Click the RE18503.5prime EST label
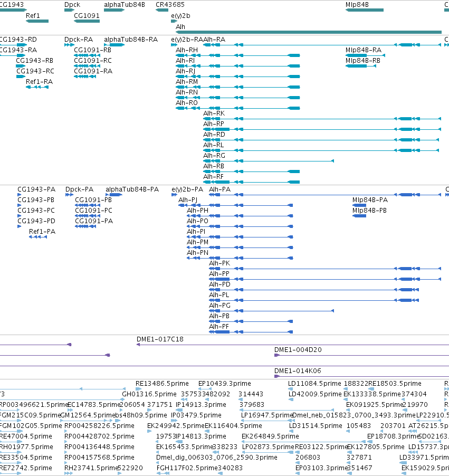The height and width of the screenshot is (476, 449). 395,384
